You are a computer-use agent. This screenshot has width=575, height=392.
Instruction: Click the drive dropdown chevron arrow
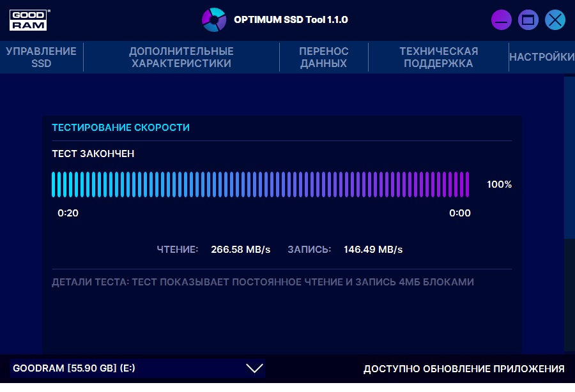click(x=254, y=368)
